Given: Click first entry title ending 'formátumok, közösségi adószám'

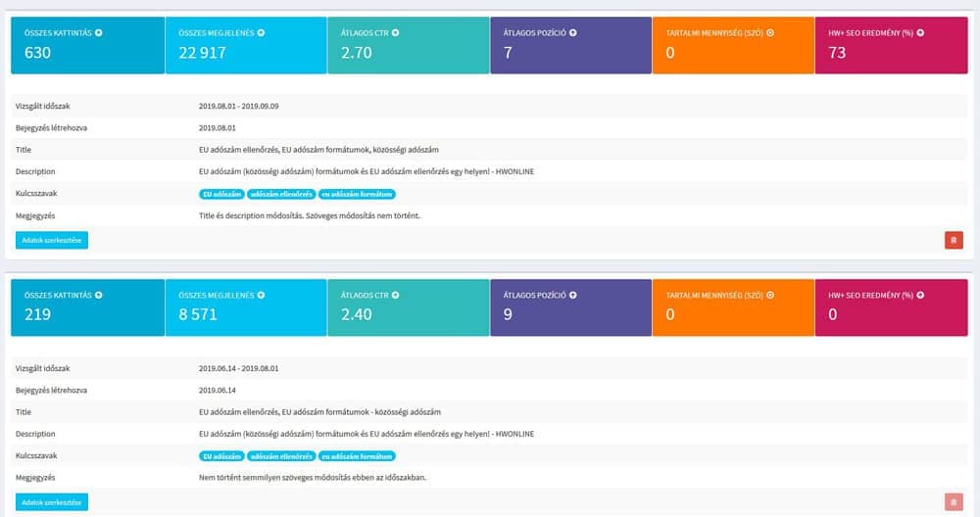Looking at the screenshot, I should pos(318,150).
